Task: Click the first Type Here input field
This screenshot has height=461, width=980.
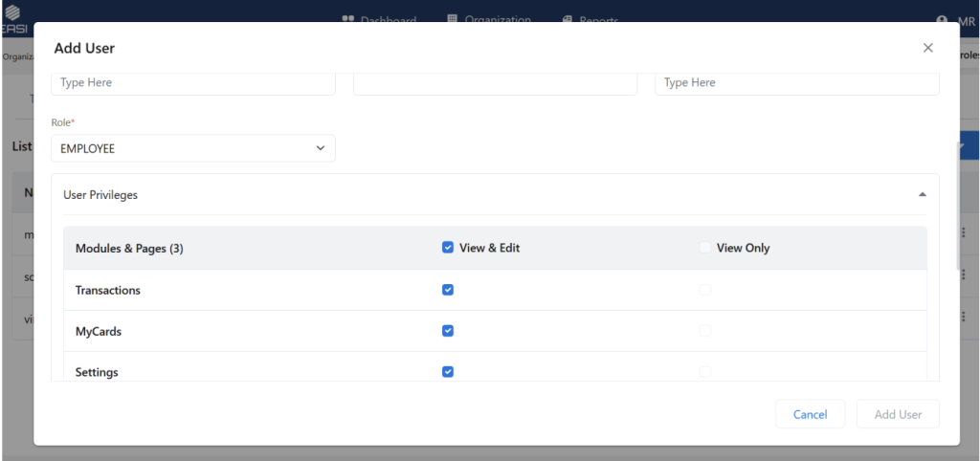Action: [x=193, y=83]
